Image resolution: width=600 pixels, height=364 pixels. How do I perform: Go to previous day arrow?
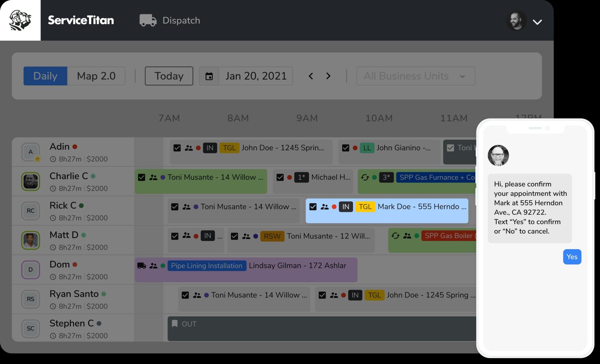click(311, 76)
